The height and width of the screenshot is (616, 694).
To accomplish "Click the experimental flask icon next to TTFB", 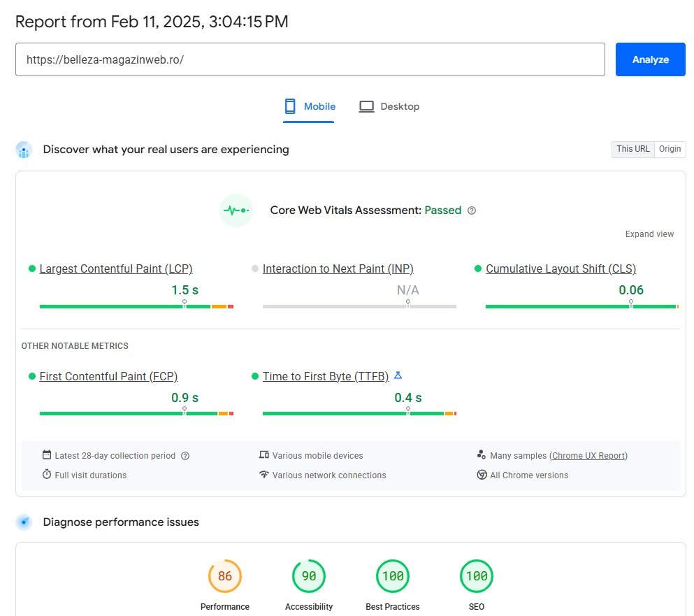I will coord(398,375).
